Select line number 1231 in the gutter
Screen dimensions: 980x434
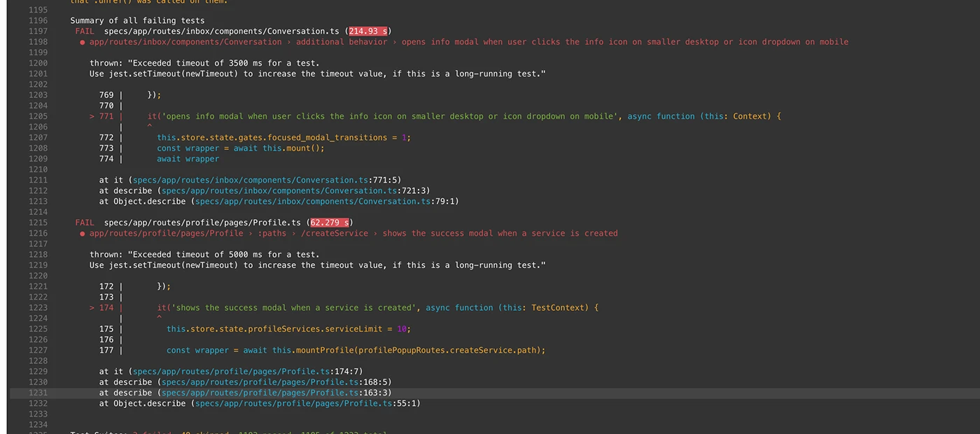click(x=38, y=393)
